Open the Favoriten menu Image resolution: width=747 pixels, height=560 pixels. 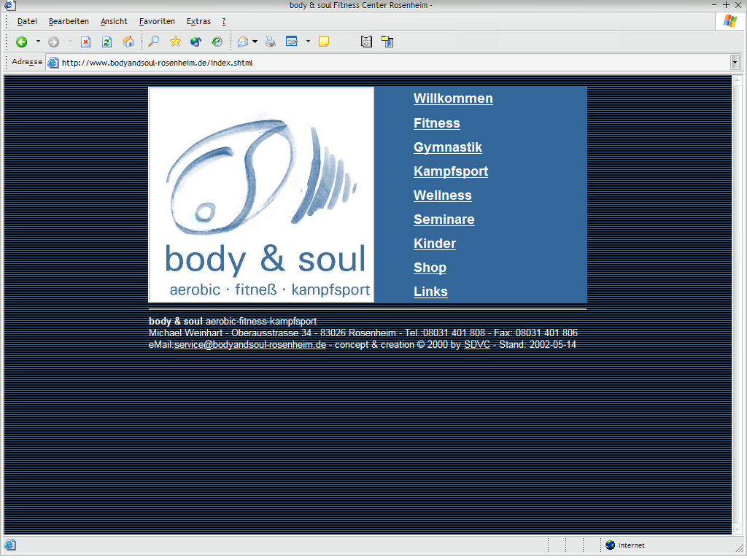coord(157,22)
